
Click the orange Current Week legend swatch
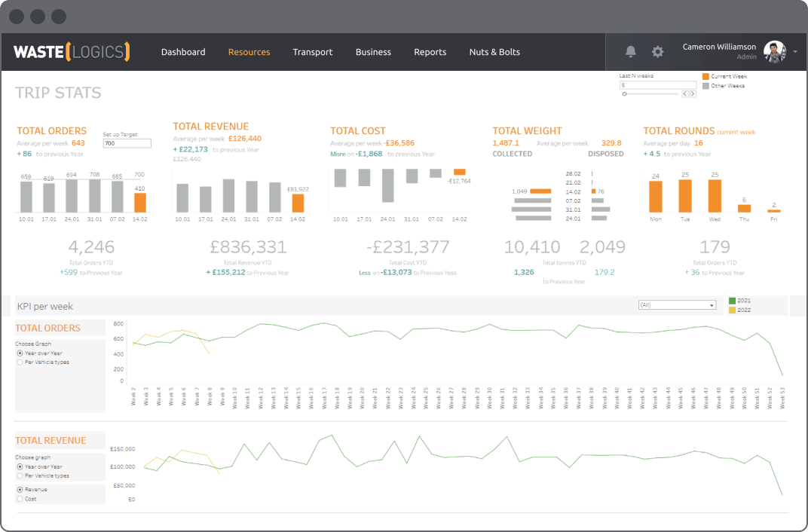(705, 76)
